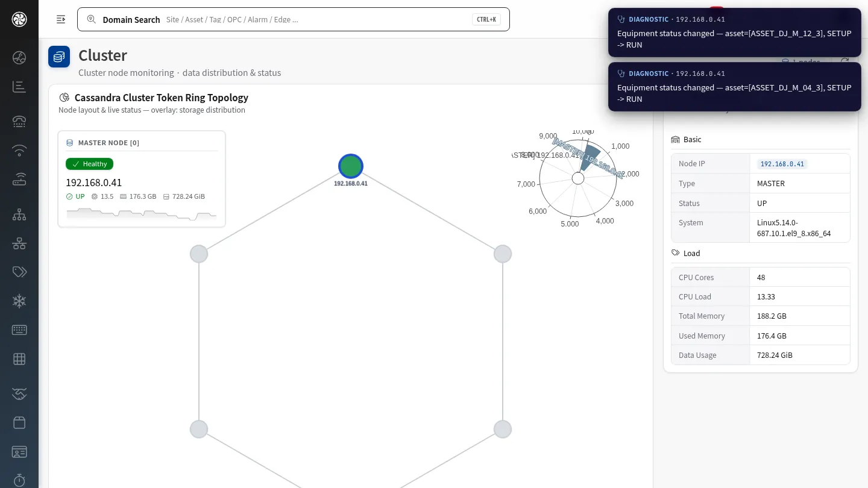Click the filled wedge in the polar chart
Image resolution: width=868 pixels, height=488 pixels.
(591, 158)
